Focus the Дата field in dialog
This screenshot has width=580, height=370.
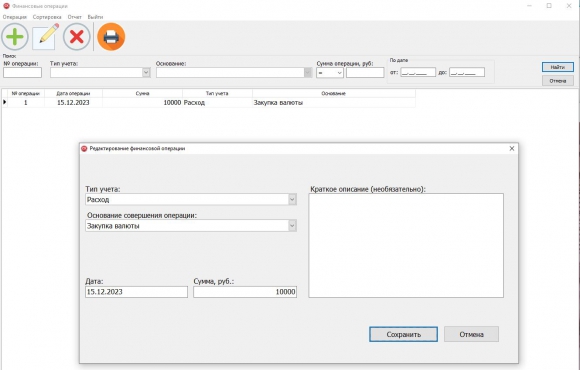(x=136, y=292)
